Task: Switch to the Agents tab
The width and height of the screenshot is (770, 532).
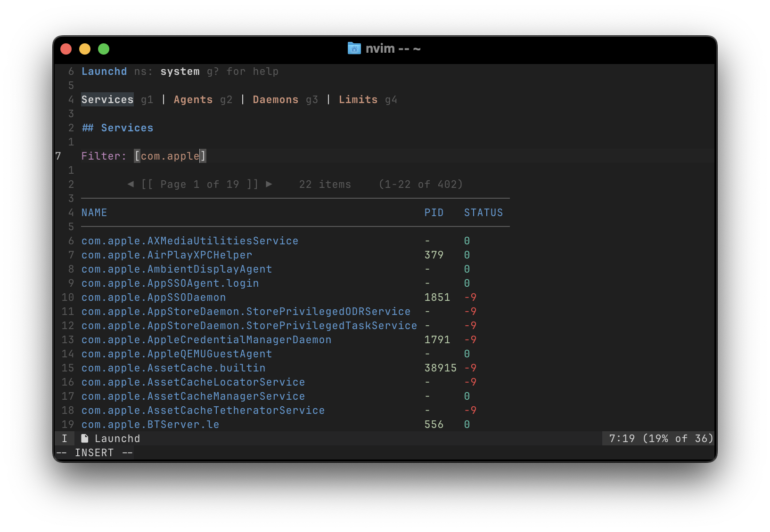Action: (x=193, y=99)
